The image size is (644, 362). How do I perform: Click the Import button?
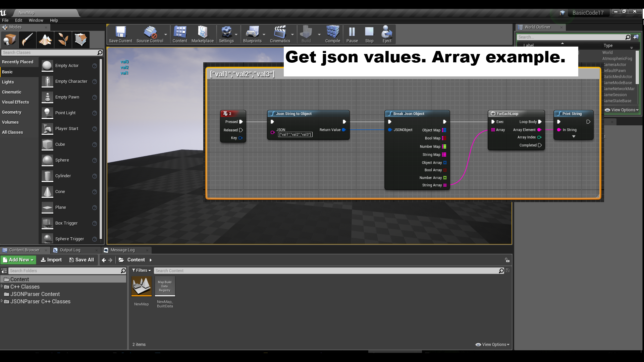click(x=51, y=260)
